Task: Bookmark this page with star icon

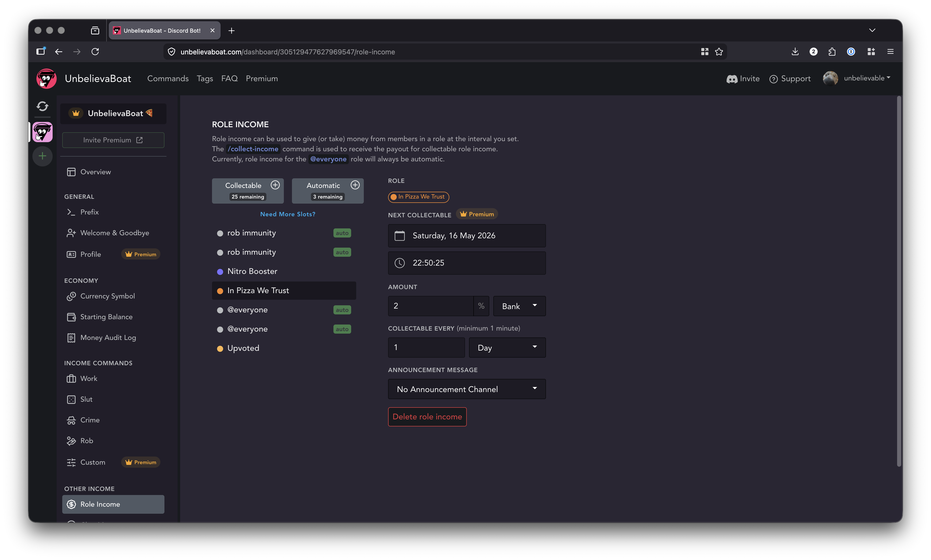Action: [719, 52]
